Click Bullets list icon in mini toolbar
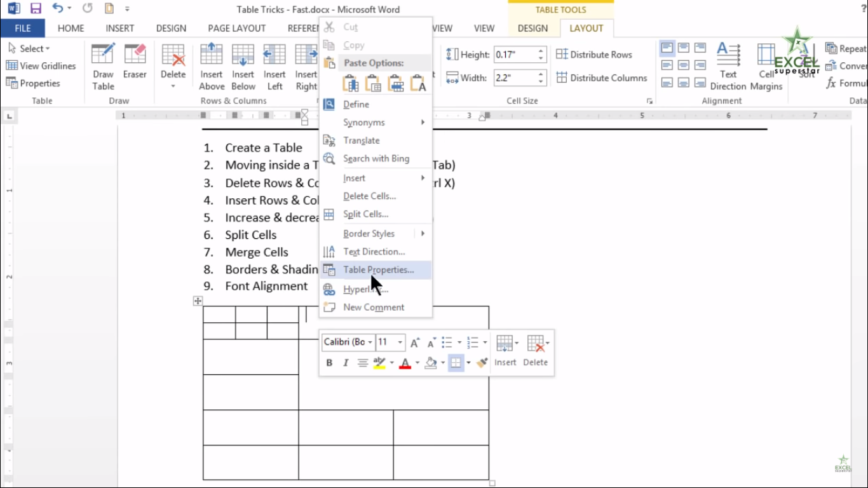The height and width of the screenshot is (488, 868). point(447,342)
